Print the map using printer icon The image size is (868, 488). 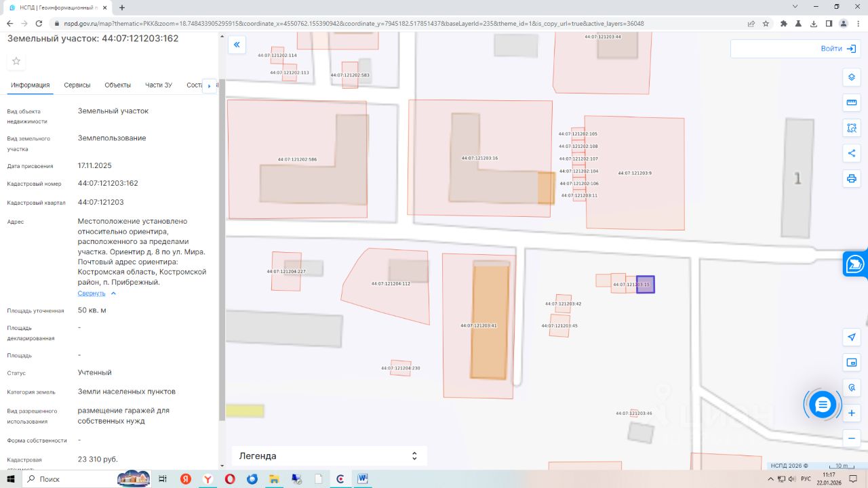pos(852,179)
